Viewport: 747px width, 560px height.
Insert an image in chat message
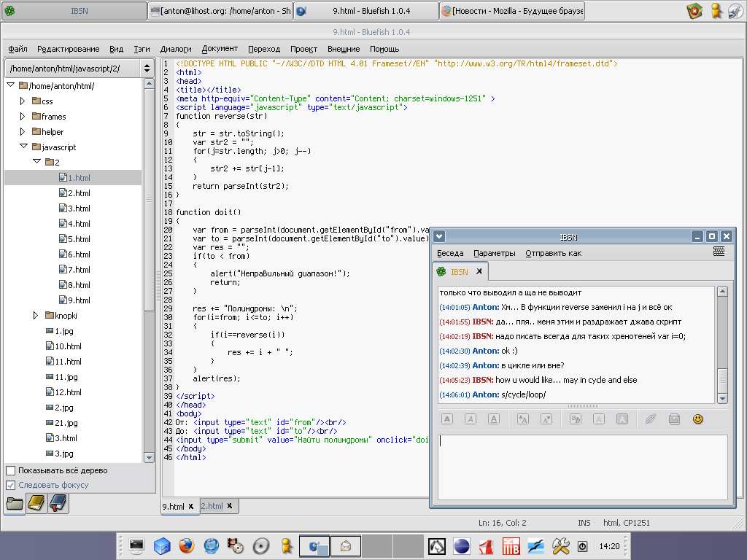tap(674, 419)
